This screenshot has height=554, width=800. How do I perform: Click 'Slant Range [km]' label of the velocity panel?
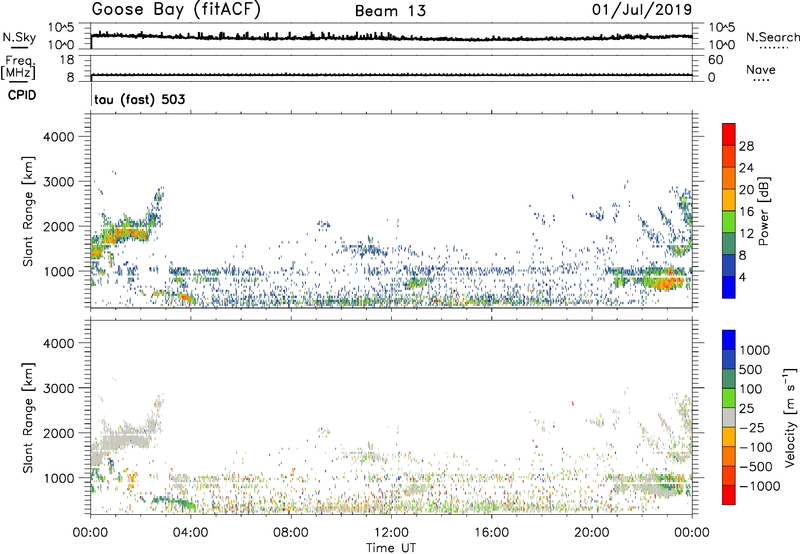click(x=28, y=417)
